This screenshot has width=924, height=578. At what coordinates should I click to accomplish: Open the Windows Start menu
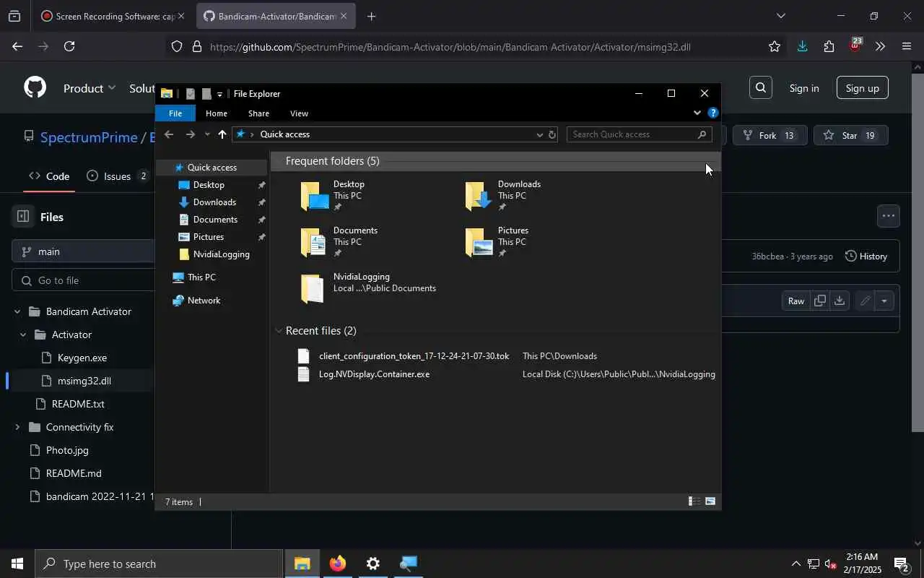point(17,564)
